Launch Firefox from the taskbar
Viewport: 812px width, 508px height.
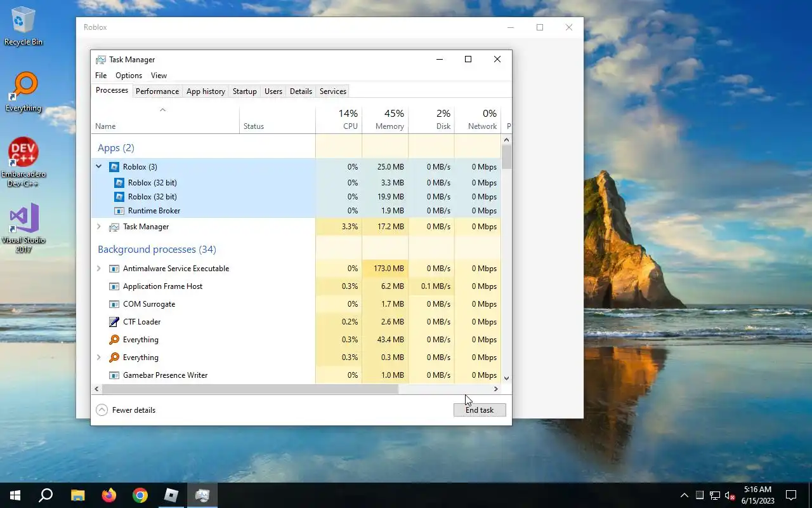(109, 495)
